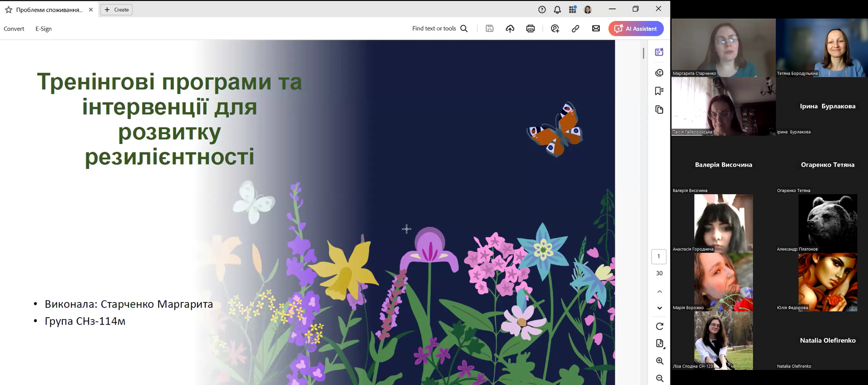
Task: Open bookmarks panel in right sidebar
Action: [x=659, y=91]
